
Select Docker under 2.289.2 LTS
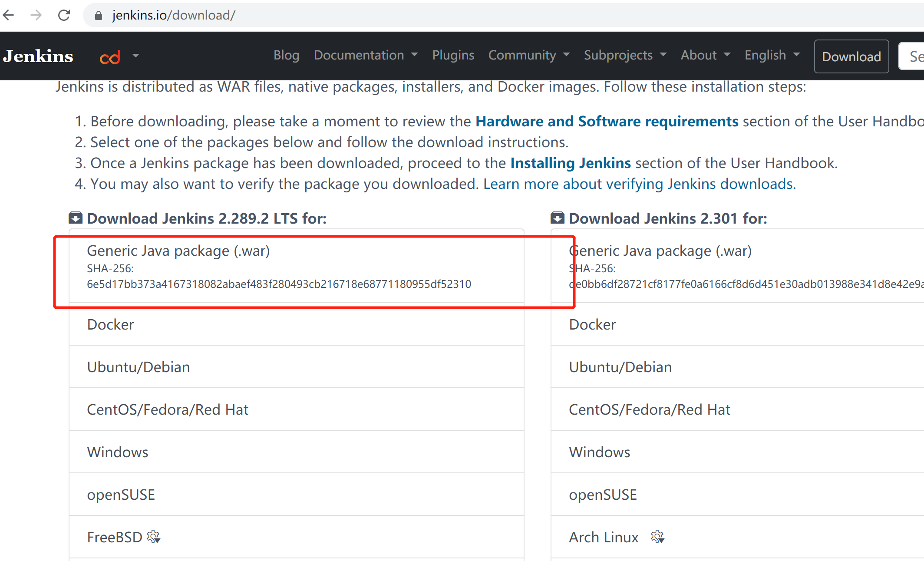[297, 324]
